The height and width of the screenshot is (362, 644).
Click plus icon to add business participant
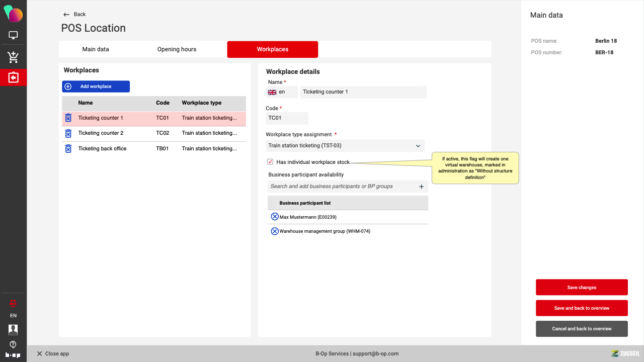click(421, 187)
